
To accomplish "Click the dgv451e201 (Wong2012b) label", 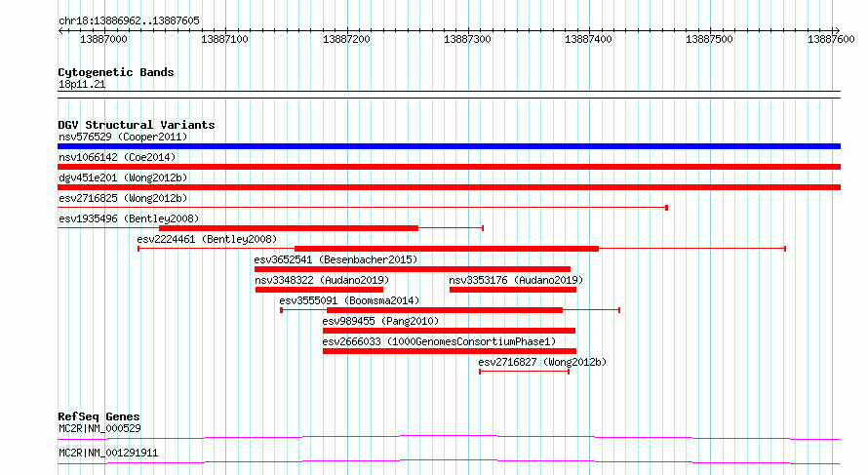I will [x=123, y=178].
